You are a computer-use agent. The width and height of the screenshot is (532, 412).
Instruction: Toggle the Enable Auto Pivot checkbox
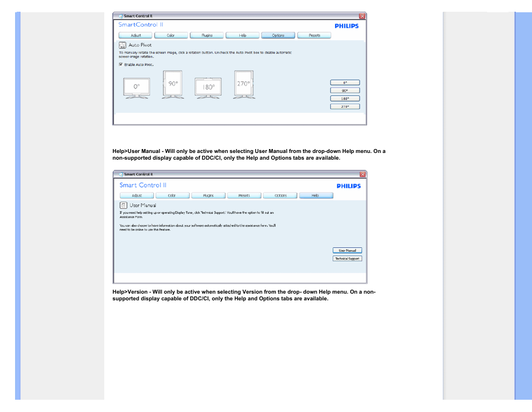click(121, 64)
